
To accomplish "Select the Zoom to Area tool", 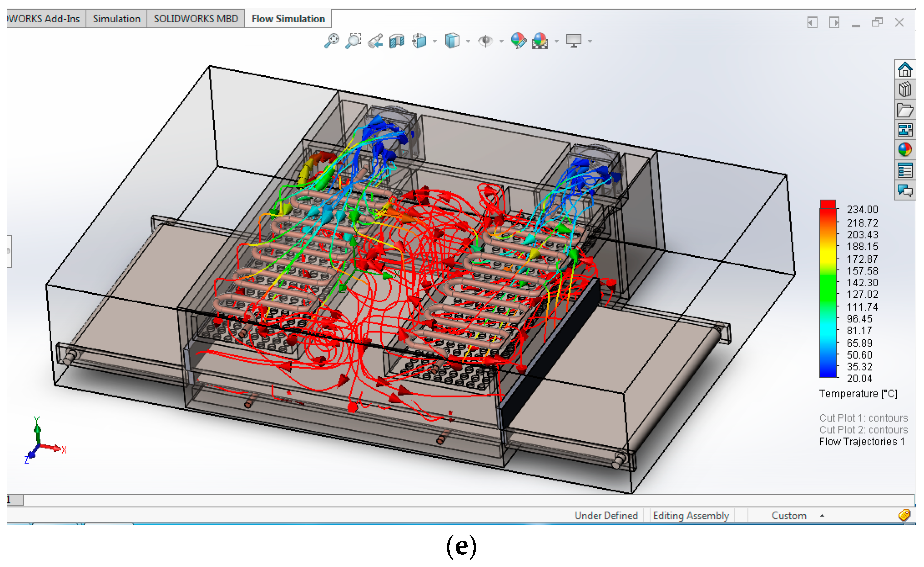I will point(353,41).
